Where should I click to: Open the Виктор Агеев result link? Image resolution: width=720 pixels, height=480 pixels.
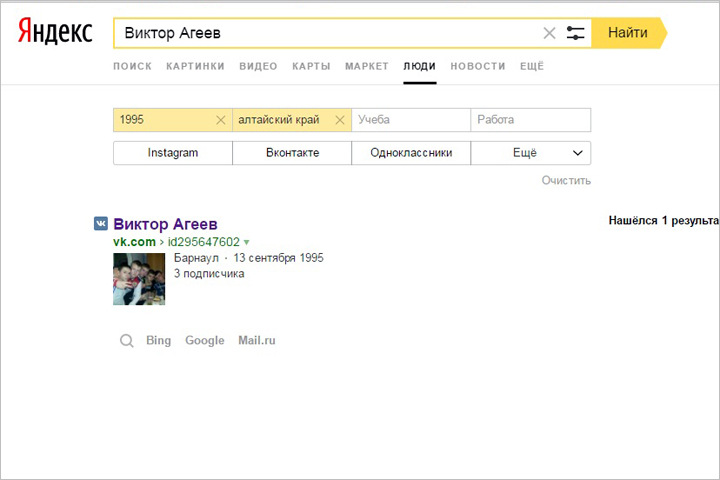165,224
